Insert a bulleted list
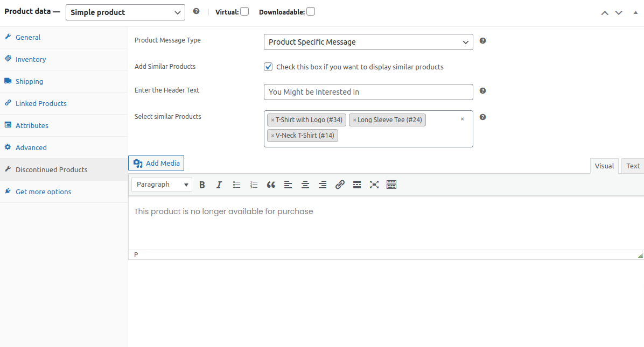The image size is (644, 347). pos(236,185)
